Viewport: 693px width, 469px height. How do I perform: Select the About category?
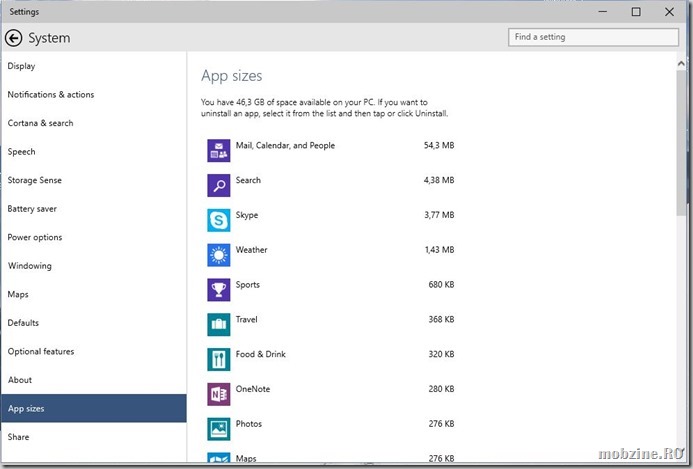tap(93, 380)
